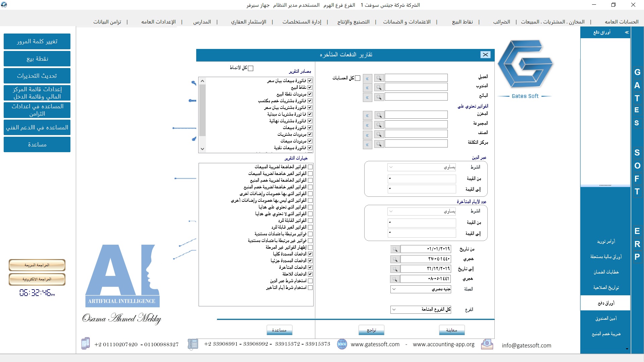The height and width of the screenshot is (362, 644).
Task: Click the double-arrow button for مركز التكلفة row
Action: coord(367,144)
